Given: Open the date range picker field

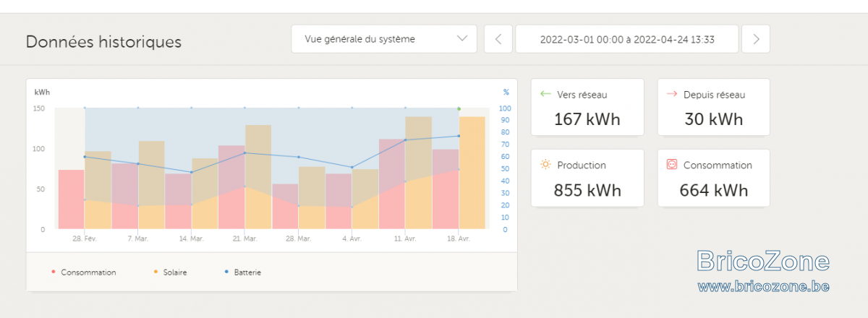Looking at the screenshot, I should 627,39.
